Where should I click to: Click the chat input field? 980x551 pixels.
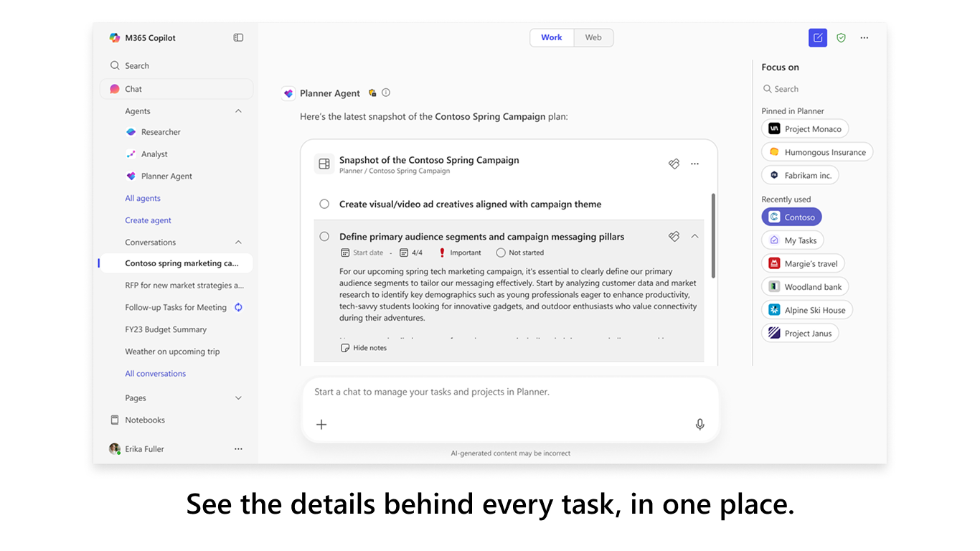click(509, 392)
